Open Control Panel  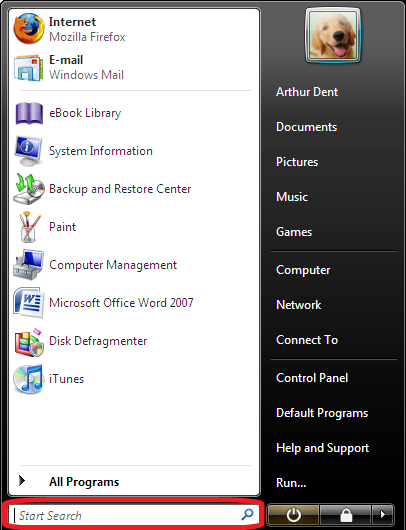pyautogui.click(x=312, y=378)
